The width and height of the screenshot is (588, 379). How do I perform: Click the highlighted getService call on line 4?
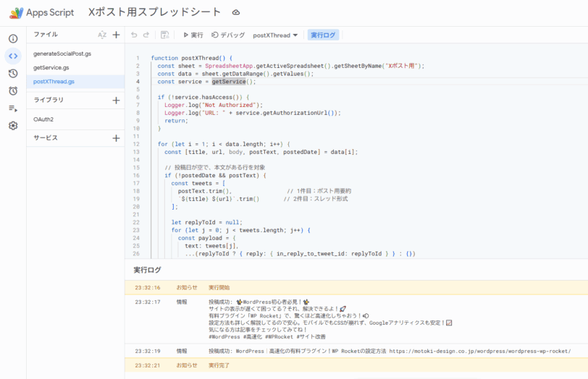(229, 82)
